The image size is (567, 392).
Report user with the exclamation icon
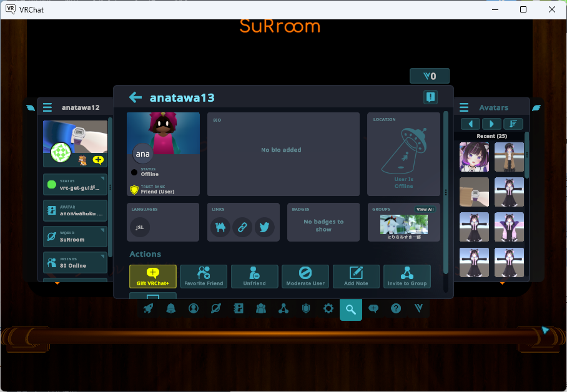click(431, 97)
